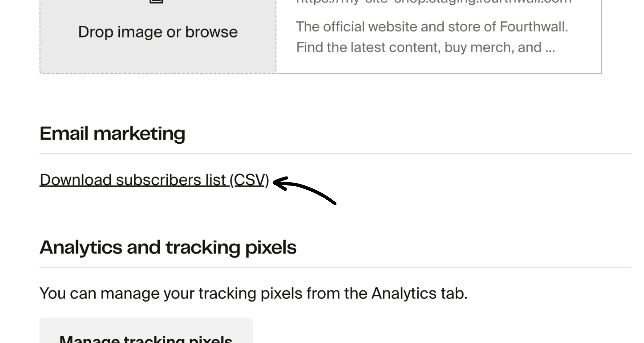Download subscribers list (CSV)

tap(154, 180)
